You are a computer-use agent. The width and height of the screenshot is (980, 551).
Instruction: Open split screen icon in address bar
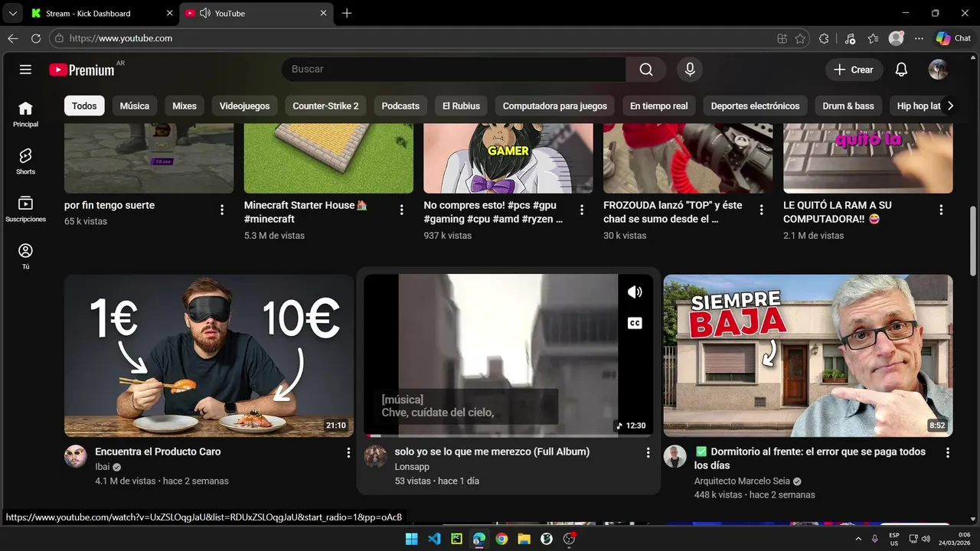782,38
